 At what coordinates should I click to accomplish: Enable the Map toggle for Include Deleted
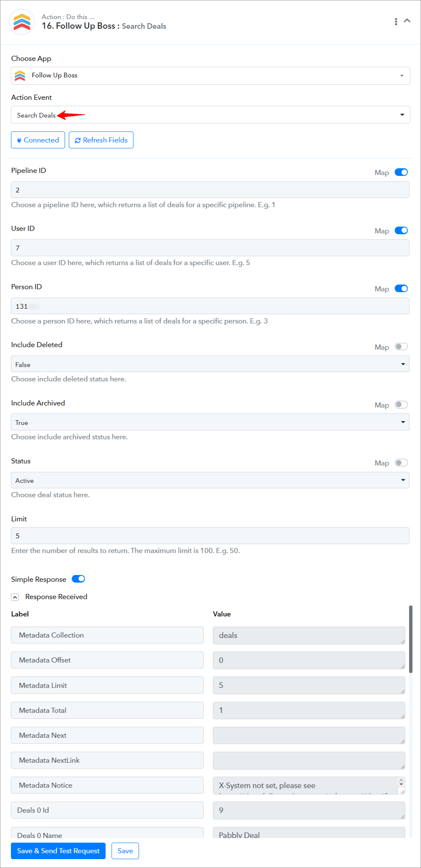[x=401, y=347]
